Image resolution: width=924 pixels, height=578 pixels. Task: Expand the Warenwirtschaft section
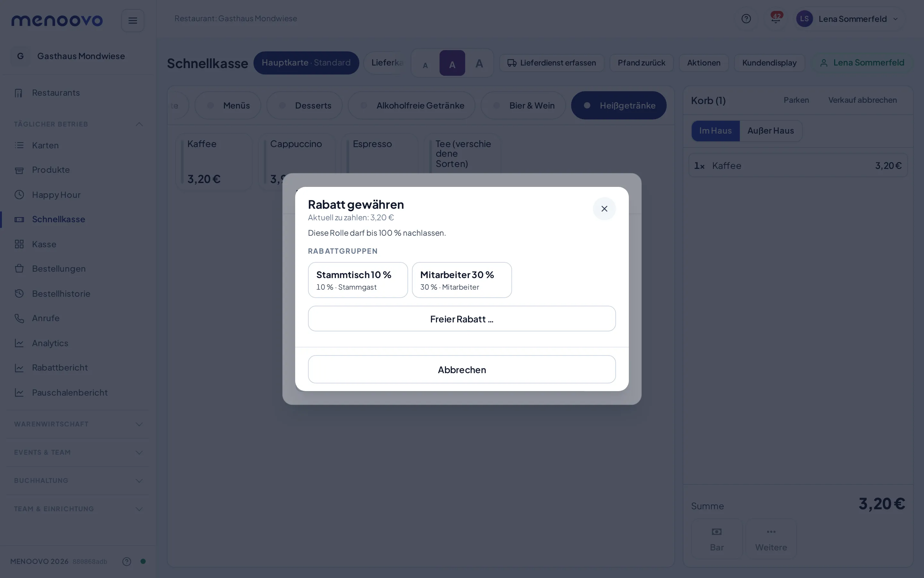[x=78, y=424]
